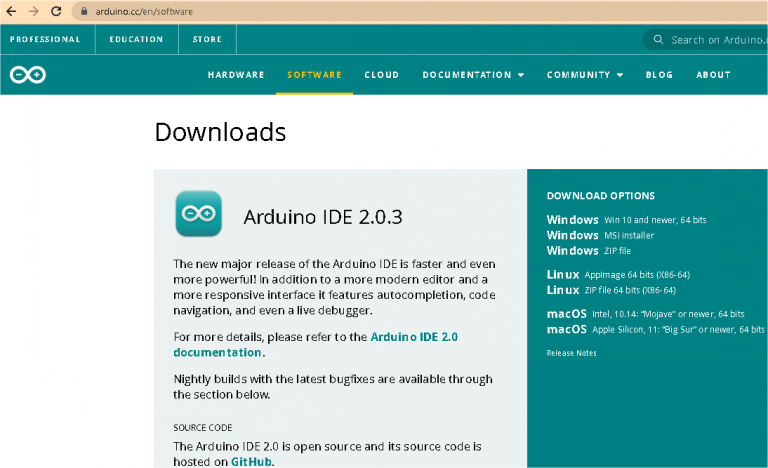Switch to the Professional site tab
768x468 pixels.
pos(45,40)
